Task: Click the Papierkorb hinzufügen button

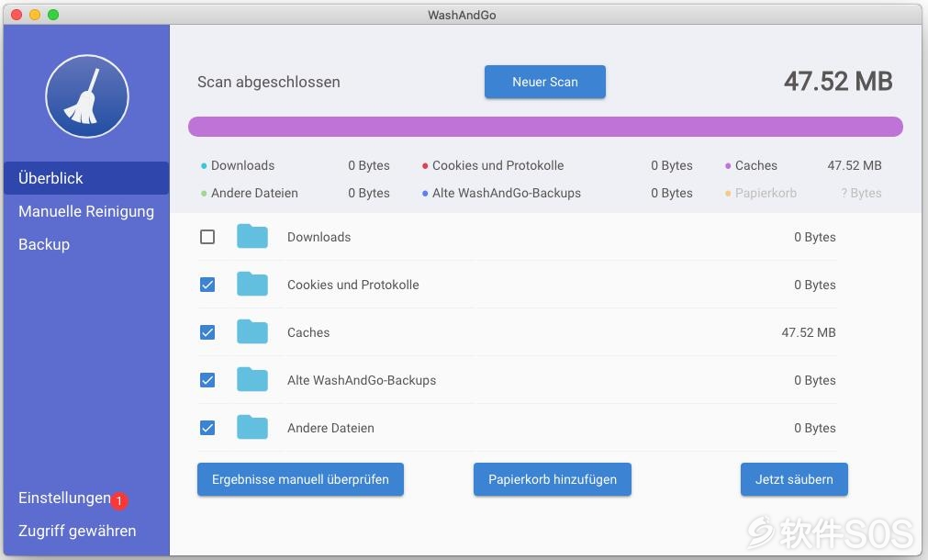Action: (x=553, y=479)
